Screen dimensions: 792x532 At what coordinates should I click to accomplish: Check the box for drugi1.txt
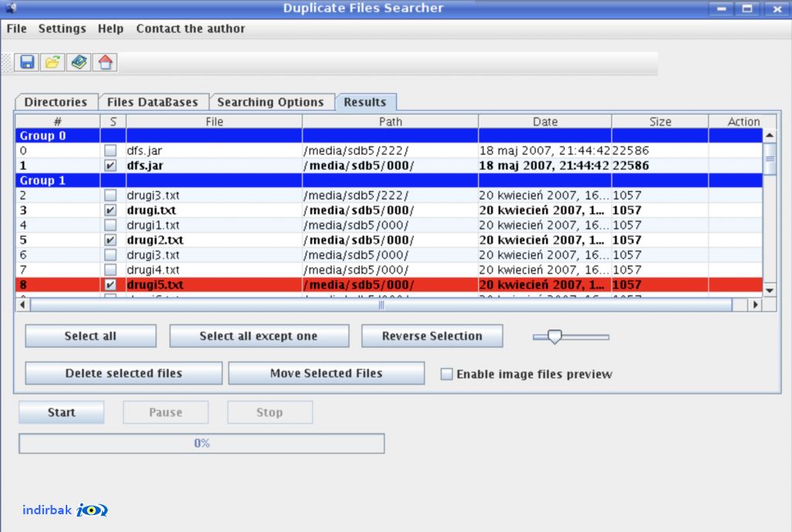110,225
